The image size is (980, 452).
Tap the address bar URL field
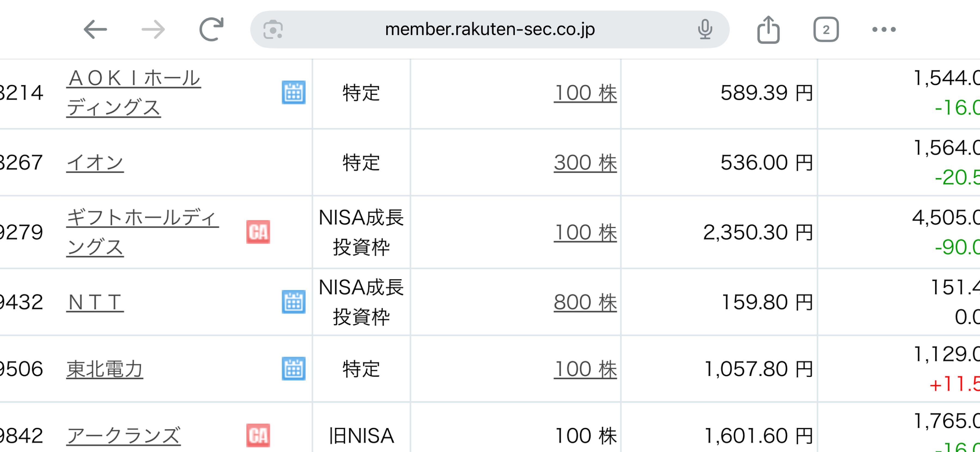tap(490, 30)
